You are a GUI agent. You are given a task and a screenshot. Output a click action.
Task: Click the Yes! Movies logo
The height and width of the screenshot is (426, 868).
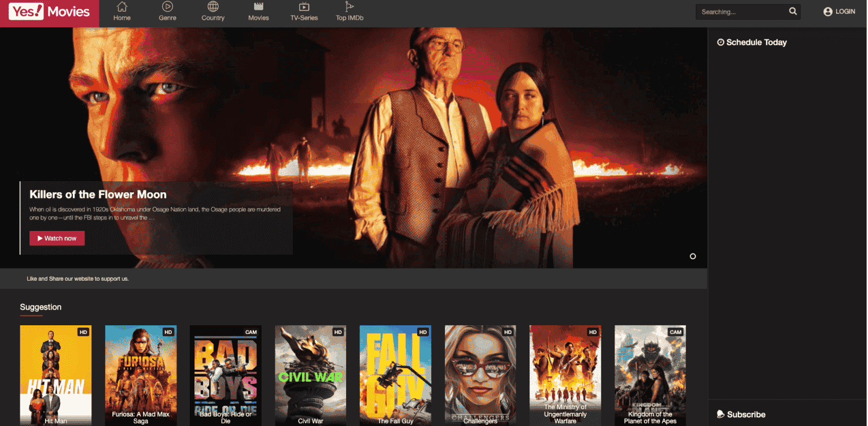[49, 12]
